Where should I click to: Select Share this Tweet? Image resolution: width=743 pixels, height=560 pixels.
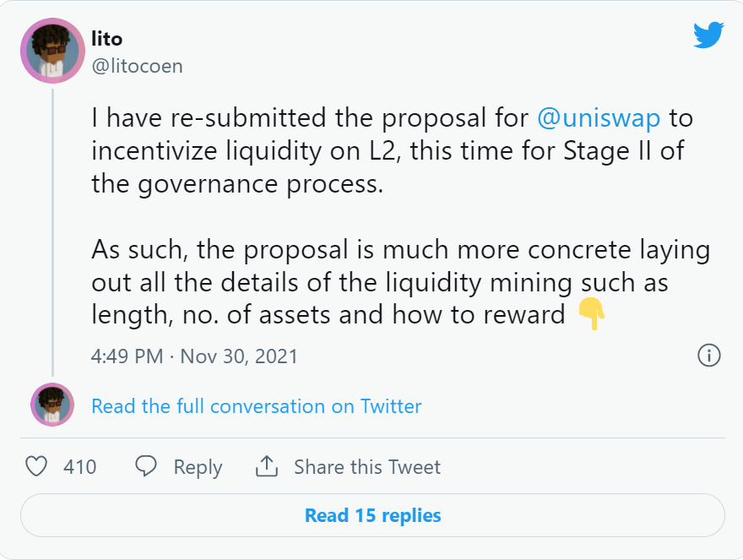(x=367, y=467)
